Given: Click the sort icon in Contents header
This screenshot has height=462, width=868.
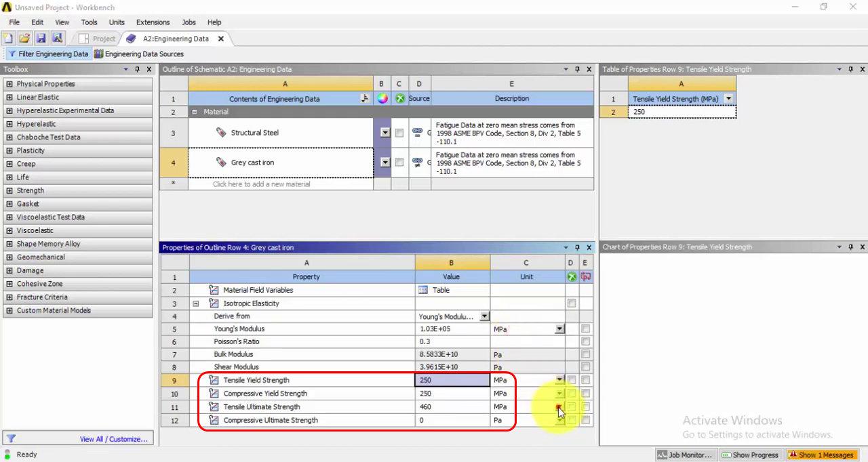Looking at the screenshot, I should click(365, 99).
